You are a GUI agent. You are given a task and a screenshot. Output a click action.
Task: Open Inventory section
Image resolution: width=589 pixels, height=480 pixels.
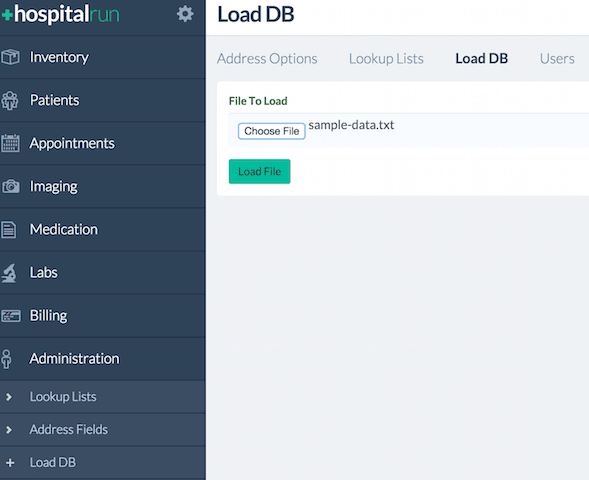[x=103, y=57]
